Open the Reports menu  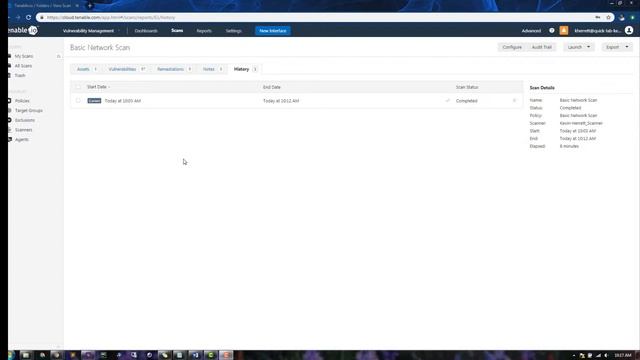pos(204,31)
